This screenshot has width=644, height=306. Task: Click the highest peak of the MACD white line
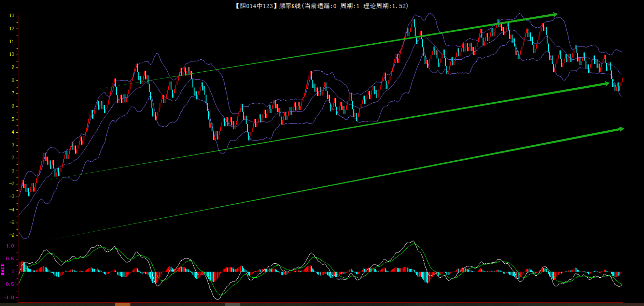tap(413, 241)
